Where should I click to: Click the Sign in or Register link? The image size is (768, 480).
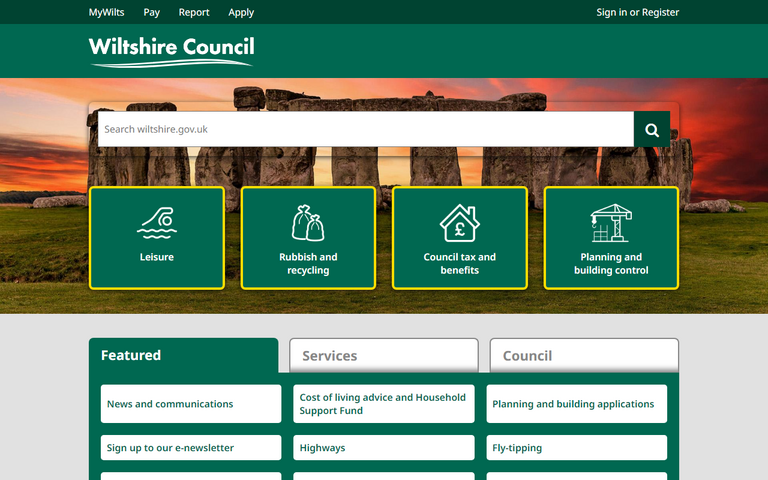tap(637, 12)
